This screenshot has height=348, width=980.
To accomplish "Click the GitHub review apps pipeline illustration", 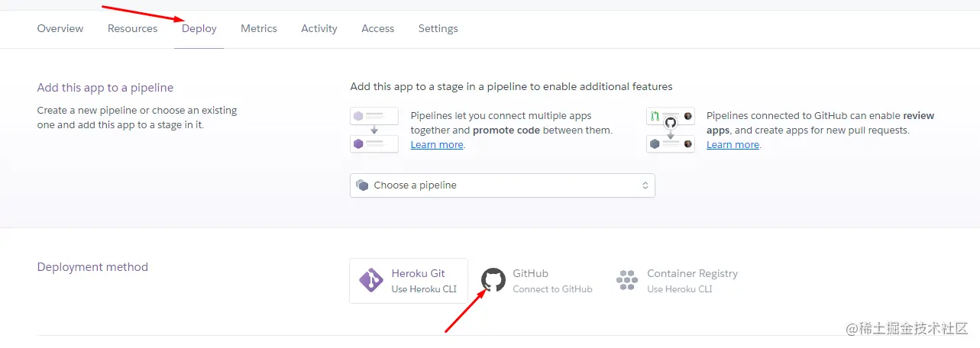I will point(670,130).
